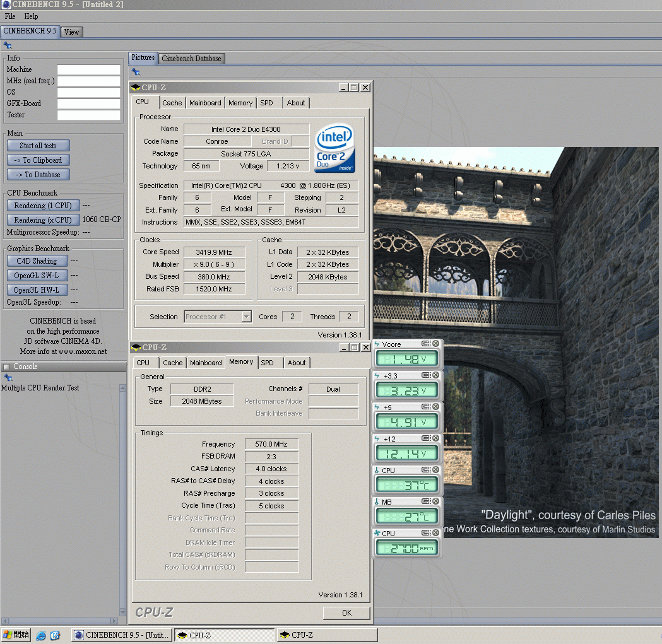Viewport: 662px width, 644px height.
Task: Run the Rendering (1 CPU) benchmark
Action: [x=43, y=206]
